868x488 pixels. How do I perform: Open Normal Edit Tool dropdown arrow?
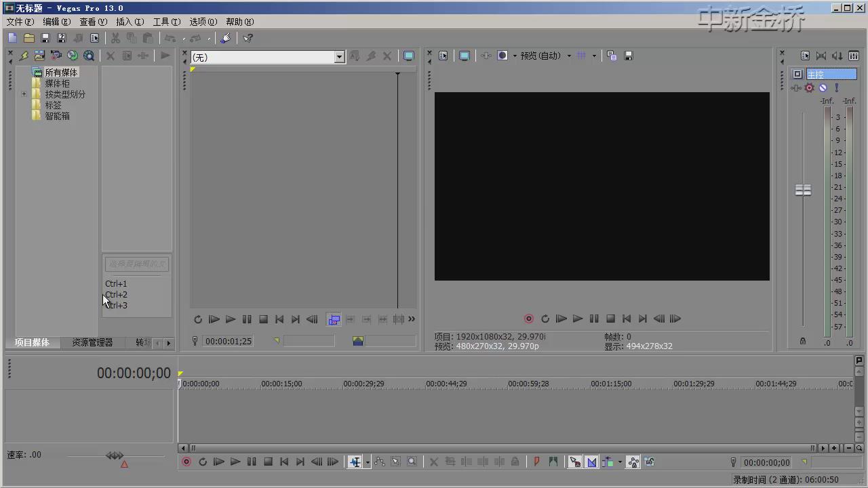click(x=368, y=462)
